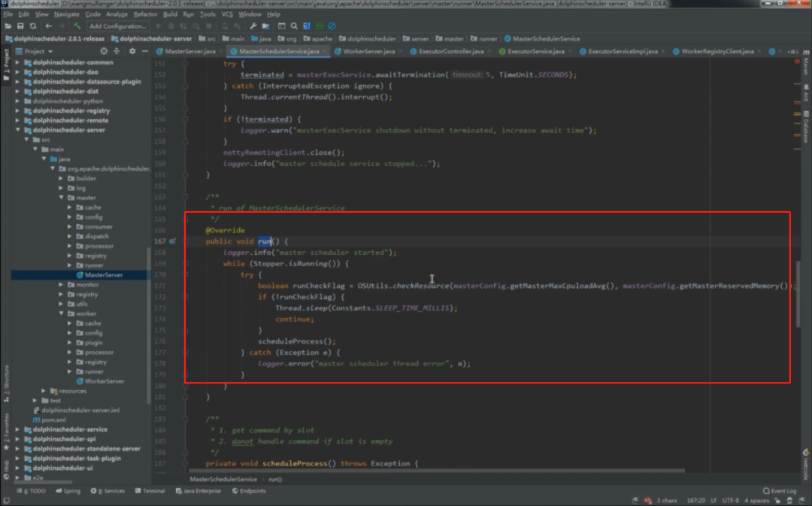Open Project panel gear settings
This screenshot has width=812, height=506.
pyautogui.click(x=132, y=51)
